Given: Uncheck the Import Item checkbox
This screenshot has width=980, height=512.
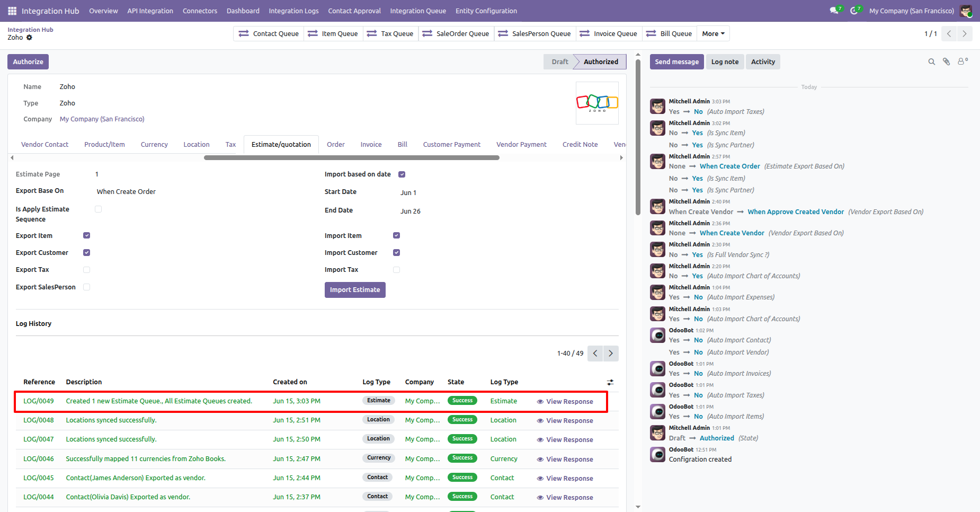Looking at the screenshot, I should (x=396, y=235).
